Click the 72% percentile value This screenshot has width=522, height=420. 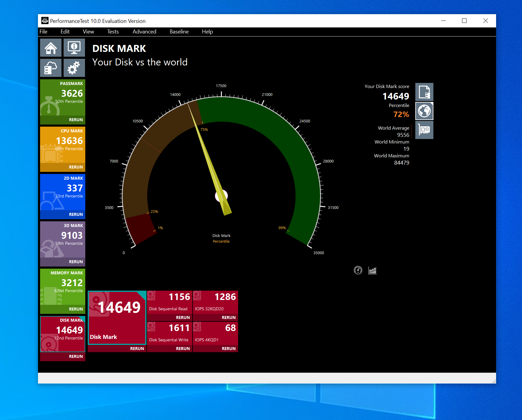point(401,115)
